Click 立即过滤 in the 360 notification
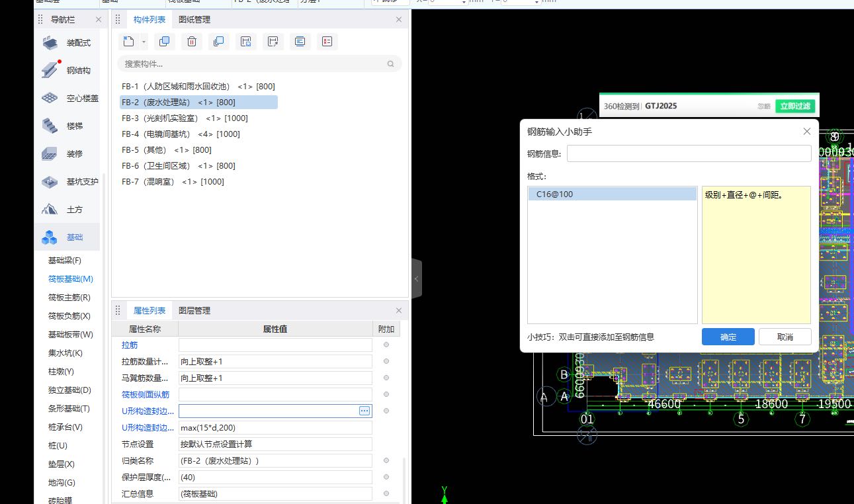This screenshot has height=504, width=854. click(795, 106)
